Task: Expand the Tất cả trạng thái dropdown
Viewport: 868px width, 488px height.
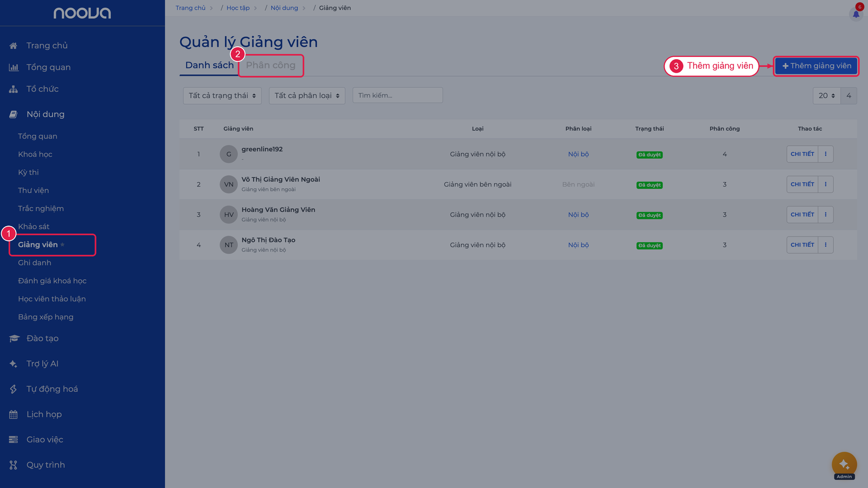Action: [222, 95]
